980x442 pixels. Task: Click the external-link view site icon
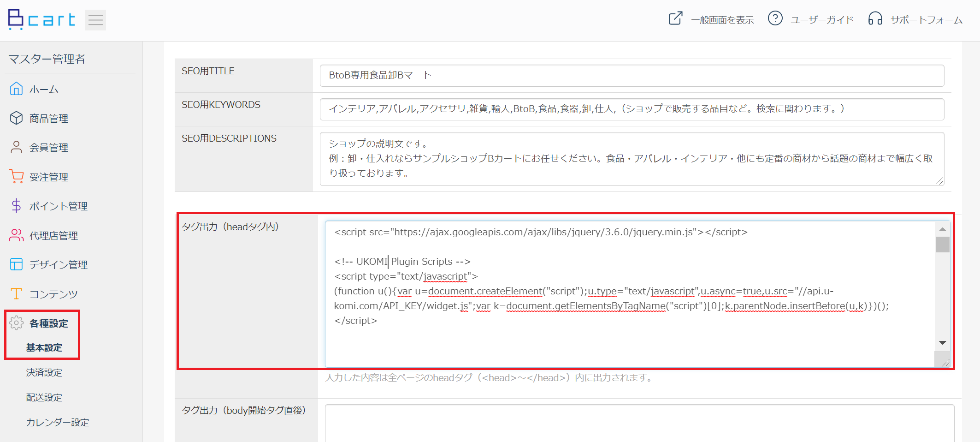coord(675,18)
